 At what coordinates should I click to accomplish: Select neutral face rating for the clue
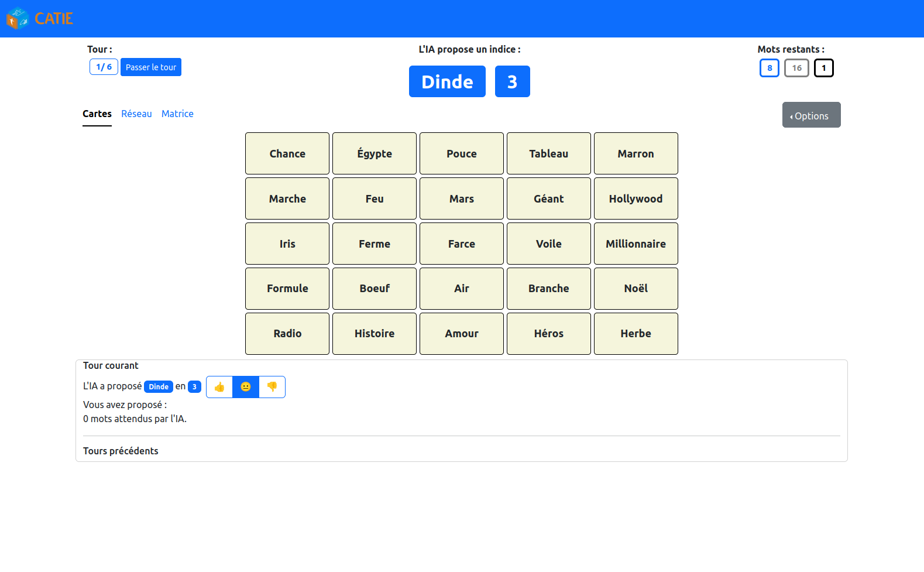point(246,387)
